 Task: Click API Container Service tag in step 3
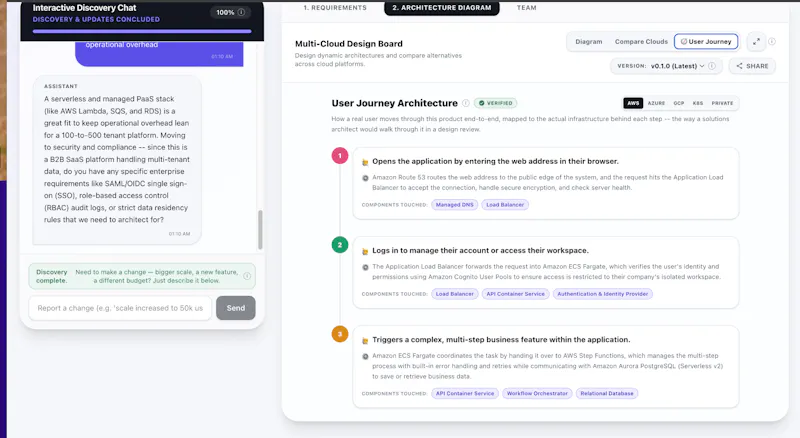pos(465,394)
